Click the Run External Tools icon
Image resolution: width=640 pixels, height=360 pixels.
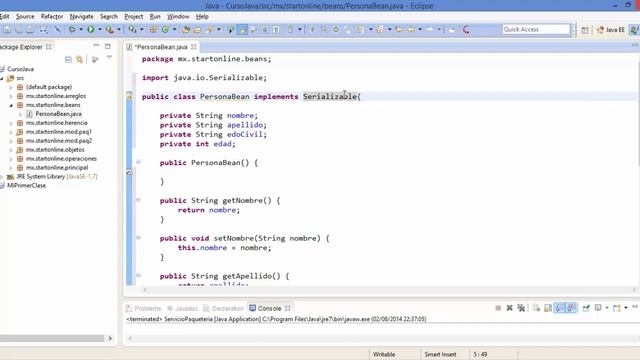tap(109, 29)
